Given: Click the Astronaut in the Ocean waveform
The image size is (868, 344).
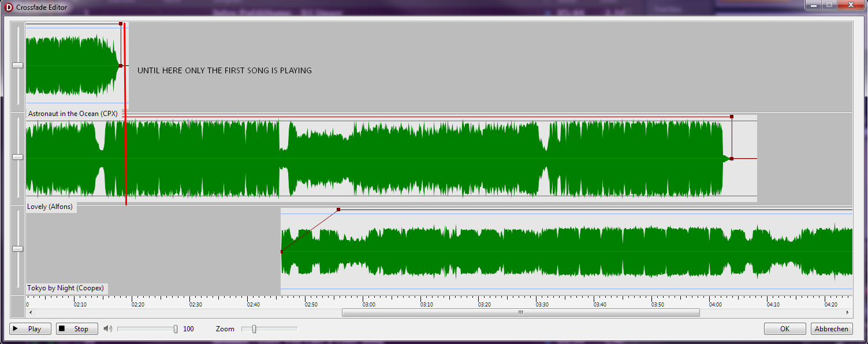Looking at the screenshot, I should click(x=72, y=66).
